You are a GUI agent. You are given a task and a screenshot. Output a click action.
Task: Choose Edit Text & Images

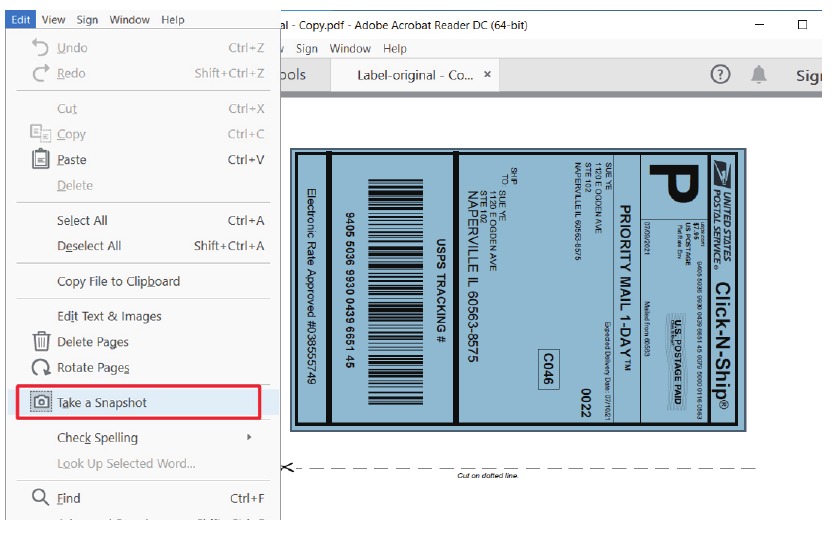144,316
